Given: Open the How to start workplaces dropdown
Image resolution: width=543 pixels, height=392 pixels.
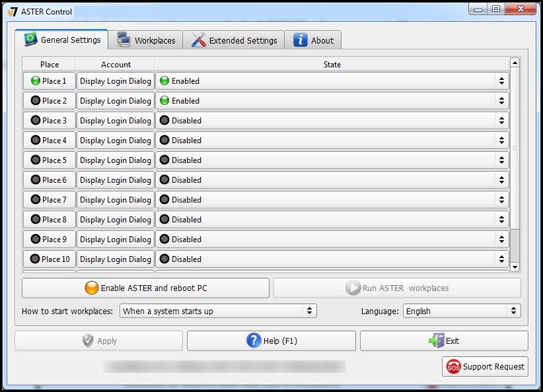Looking at the screenshot, I should tap(218, 311).
